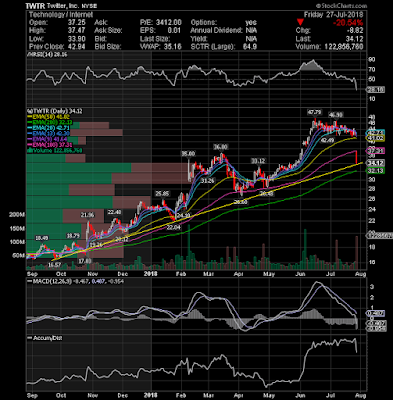
Task: Click the 200M volume axis label
Action: [x=17, y=215]
